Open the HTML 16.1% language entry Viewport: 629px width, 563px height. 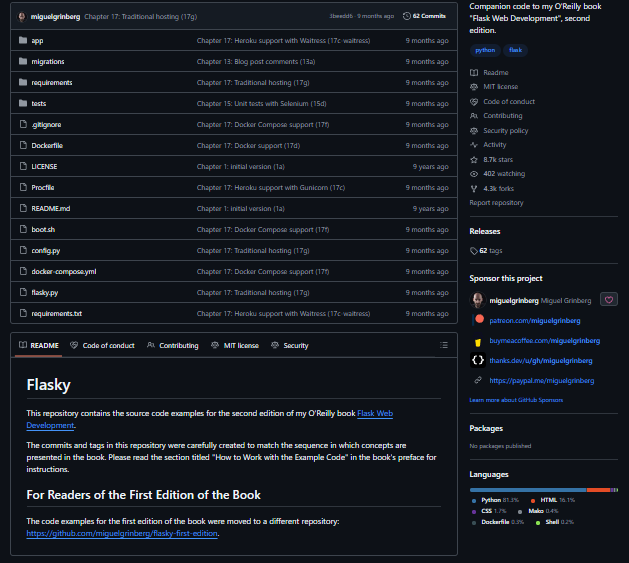[553, 500]
